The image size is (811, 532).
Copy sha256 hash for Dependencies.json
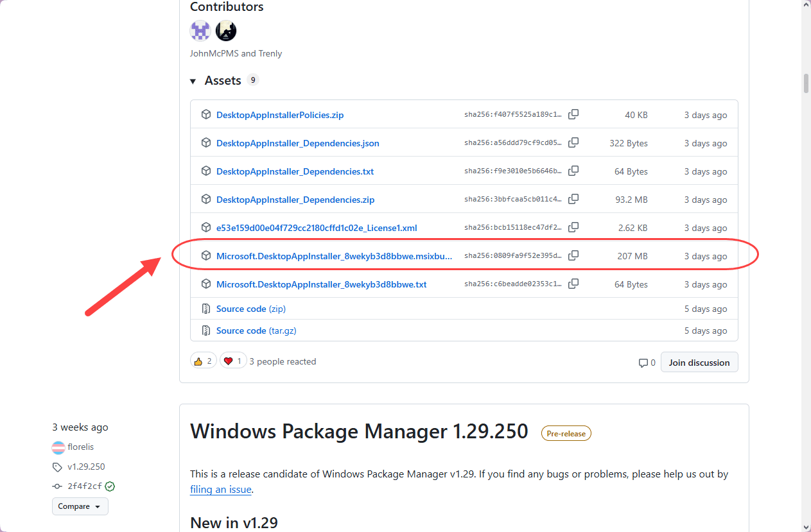pyautogui.click(x=573, y=142)
